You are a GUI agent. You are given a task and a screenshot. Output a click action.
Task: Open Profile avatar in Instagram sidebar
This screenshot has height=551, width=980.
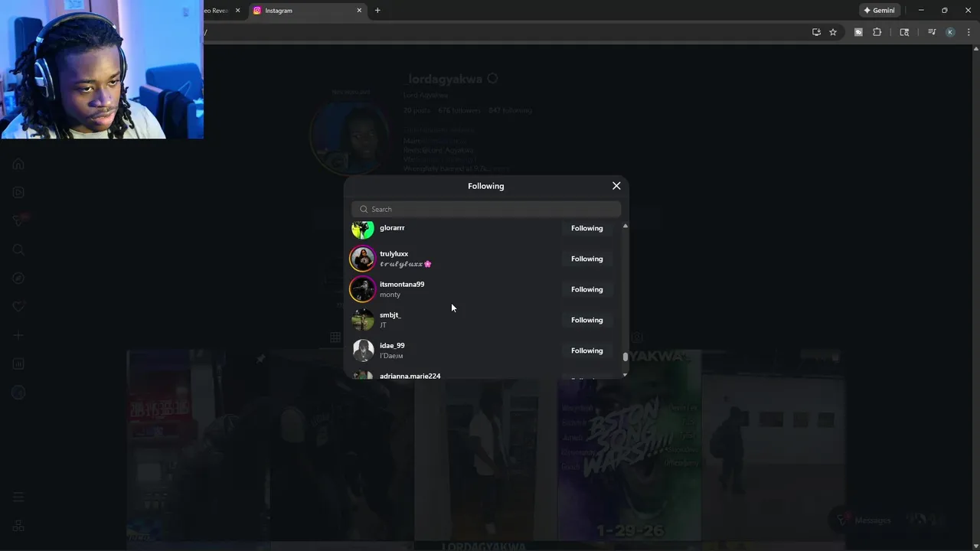[18, 393]
